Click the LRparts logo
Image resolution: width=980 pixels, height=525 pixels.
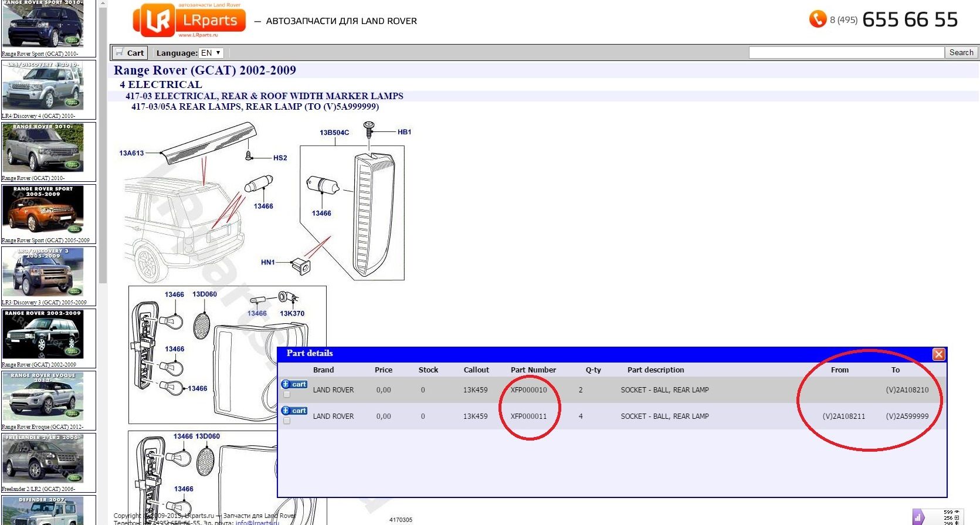pos(189,20)
